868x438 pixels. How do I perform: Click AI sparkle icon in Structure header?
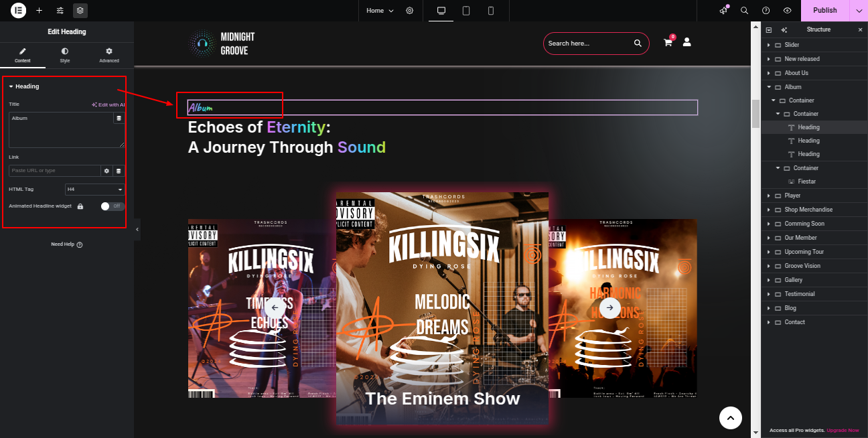784,29
